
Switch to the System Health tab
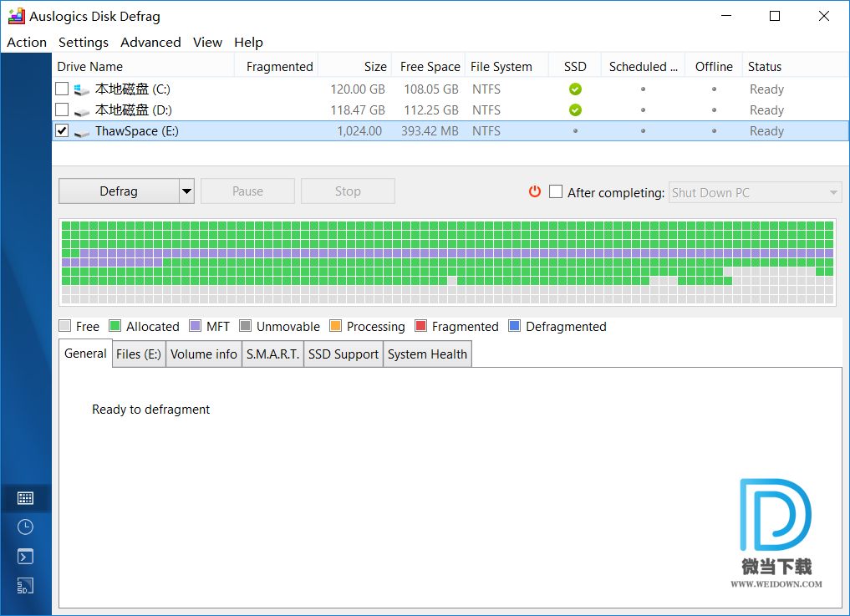pos(427,354)
